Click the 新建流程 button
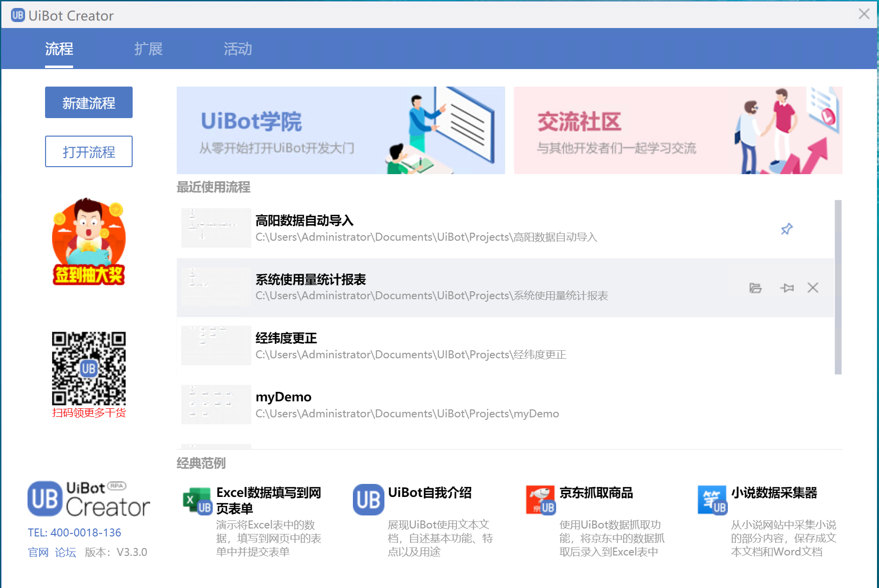The image size is (879, 588). point(89,102)
